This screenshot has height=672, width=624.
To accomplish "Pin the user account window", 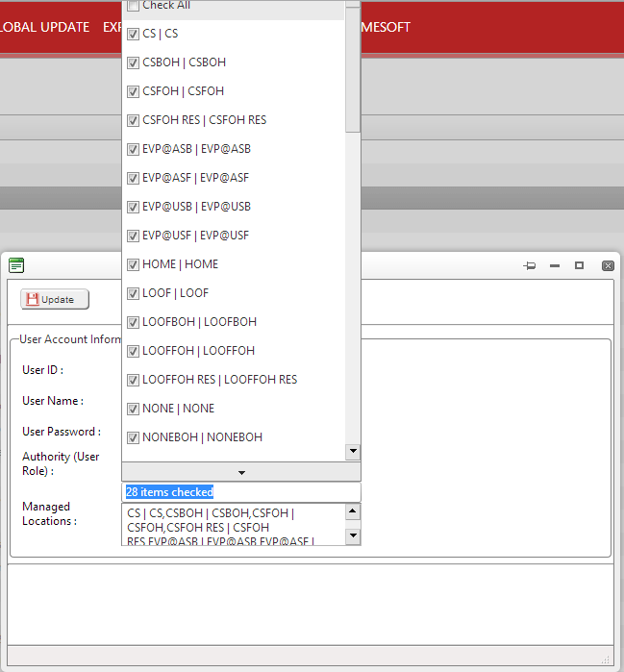I will tap(530, 265).
